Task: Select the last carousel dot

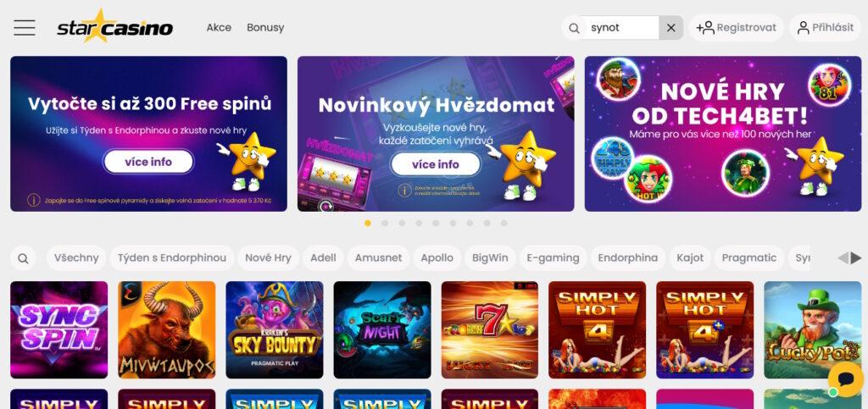Action: (504, 224)
